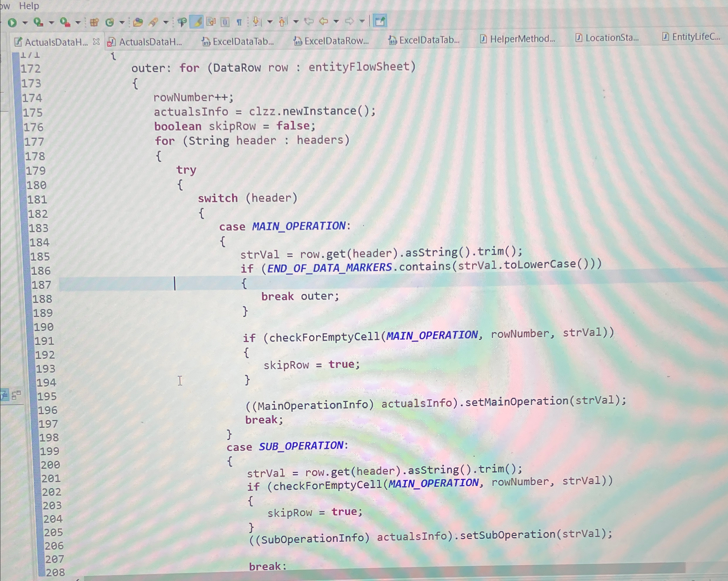Click the green Run button

(12, 23)
